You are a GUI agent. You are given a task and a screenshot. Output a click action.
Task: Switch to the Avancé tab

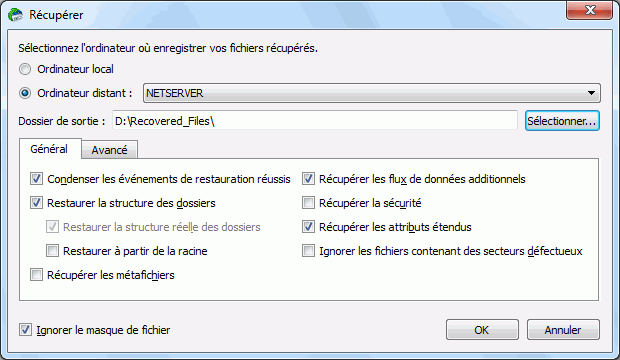tap(110, 150)
